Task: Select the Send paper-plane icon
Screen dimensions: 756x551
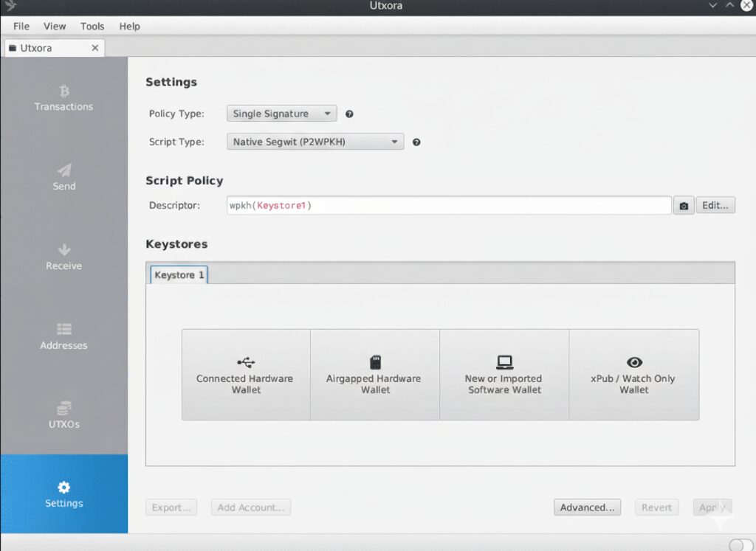Action: [x=63, y=177]
